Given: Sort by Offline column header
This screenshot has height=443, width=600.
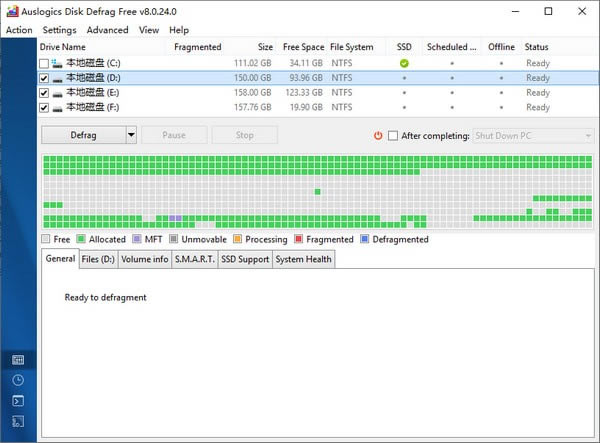Looking at the screenshot, I should pyautogui.click(x=501, y=47).
